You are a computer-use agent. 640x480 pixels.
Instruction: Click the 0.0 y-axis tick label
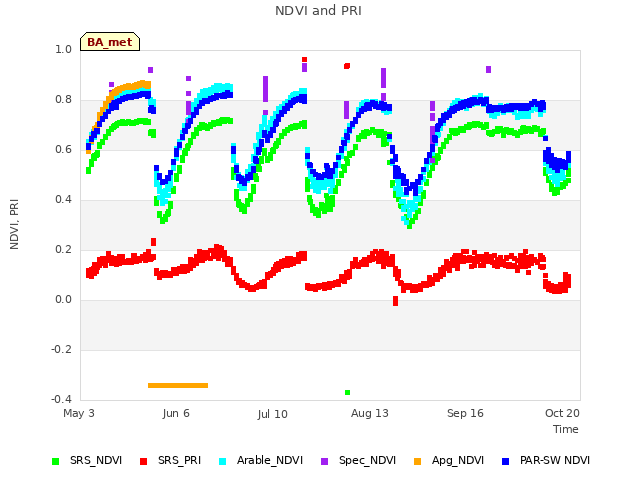pyautogui.click(x=64, y=300)
